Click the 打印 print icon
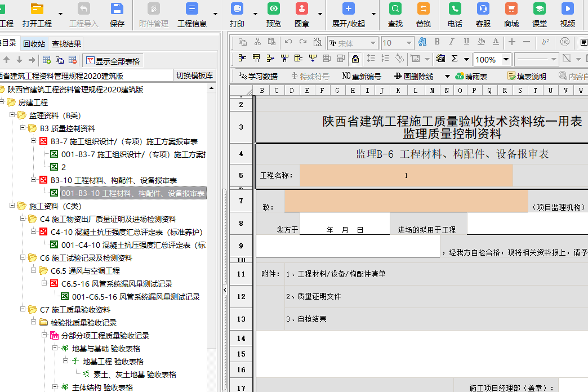The width and height of the screenshot is (588, 392). point(237,9)
